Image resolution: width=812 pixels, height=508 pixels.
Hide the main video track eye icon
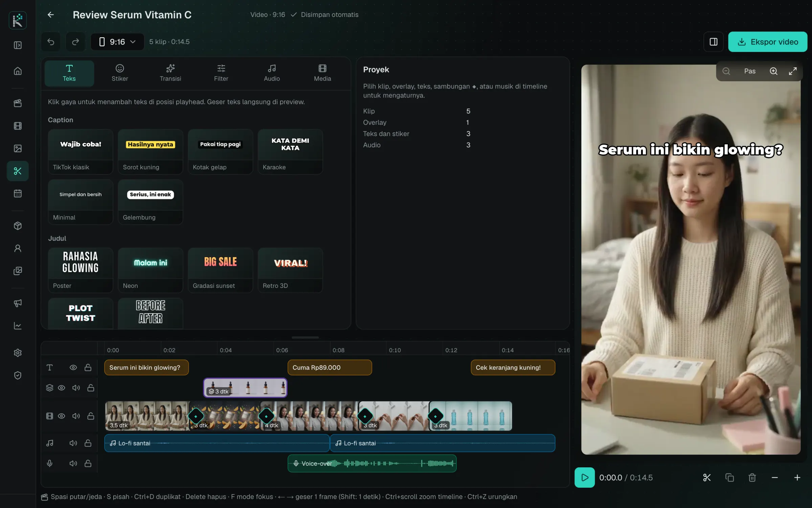tap(61, 416)
